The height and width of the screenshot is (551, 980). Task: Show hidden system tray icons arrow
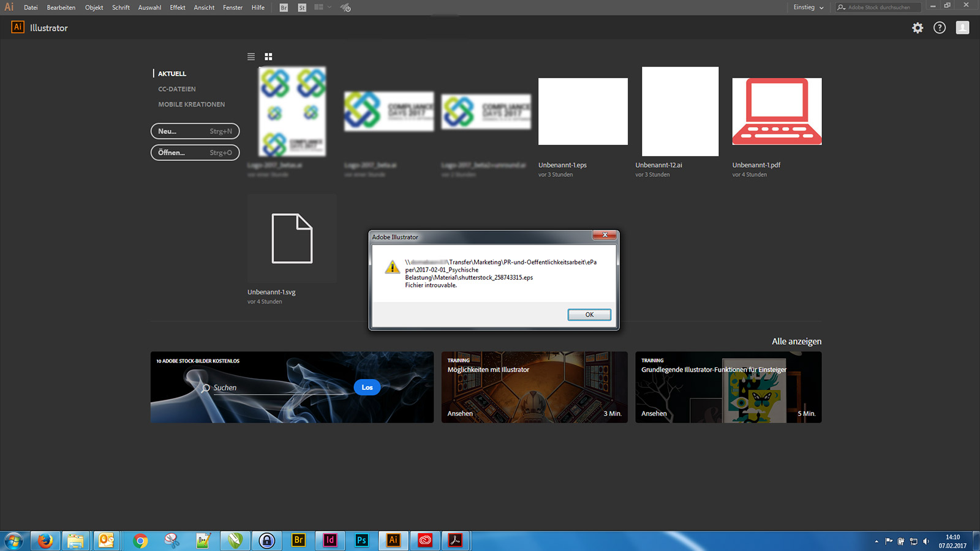(x=876, y=541)
